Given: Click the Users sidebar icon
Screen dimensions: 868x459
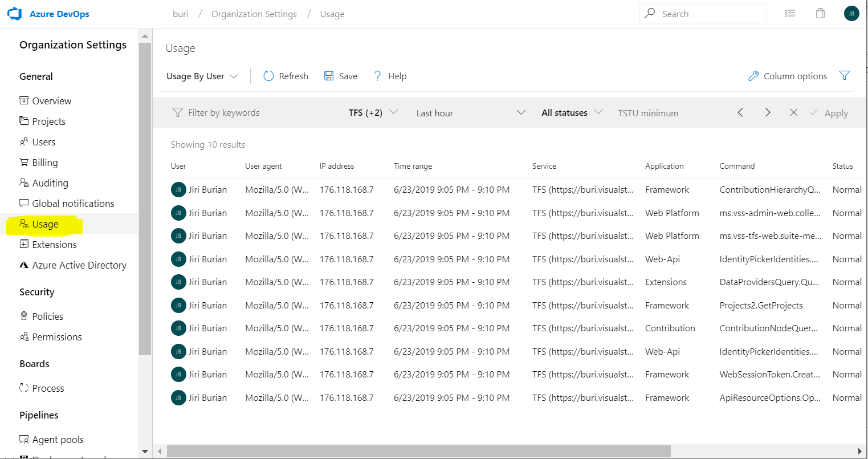Looking at the screenshot, I should click(24, 141).
